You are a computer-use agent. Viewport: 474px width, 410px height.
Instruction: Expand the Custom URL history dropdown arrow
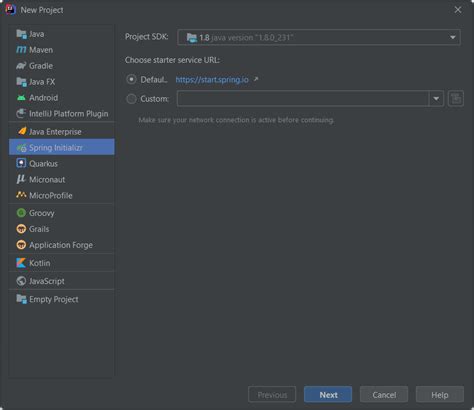coord(436,99)
